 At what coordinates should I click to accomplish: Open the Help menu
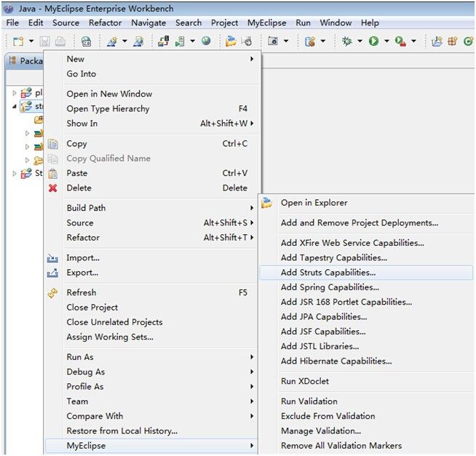click(370, 23)
